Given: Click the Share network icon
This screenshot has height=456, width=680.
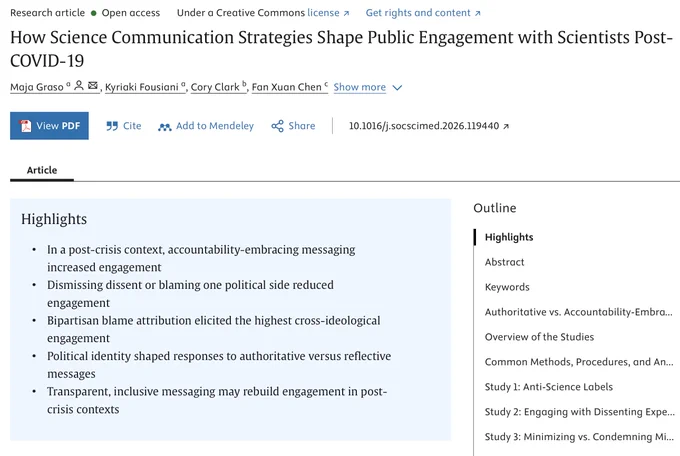Looking at the screenshot, I should click(278, 126).
